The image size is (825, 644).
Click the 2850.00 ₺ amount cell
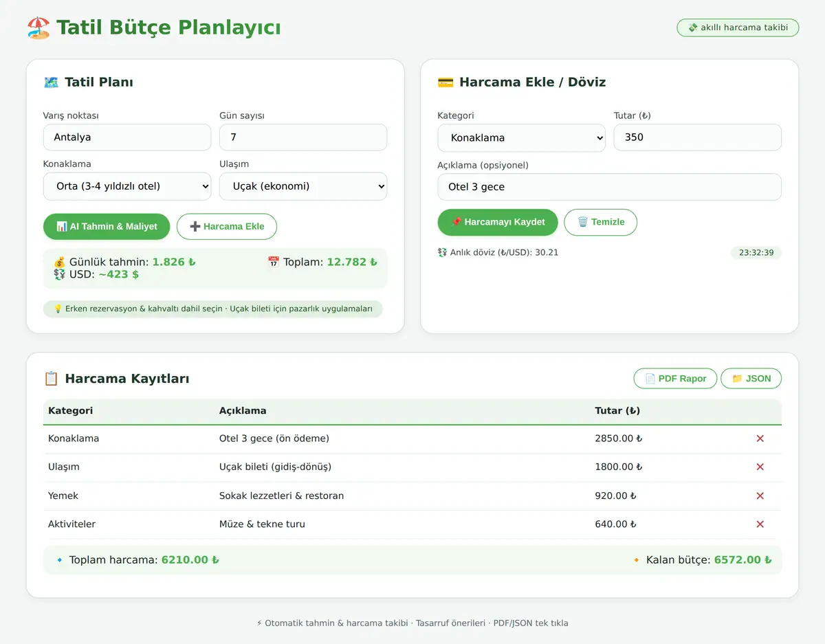[x=619, y=438]
